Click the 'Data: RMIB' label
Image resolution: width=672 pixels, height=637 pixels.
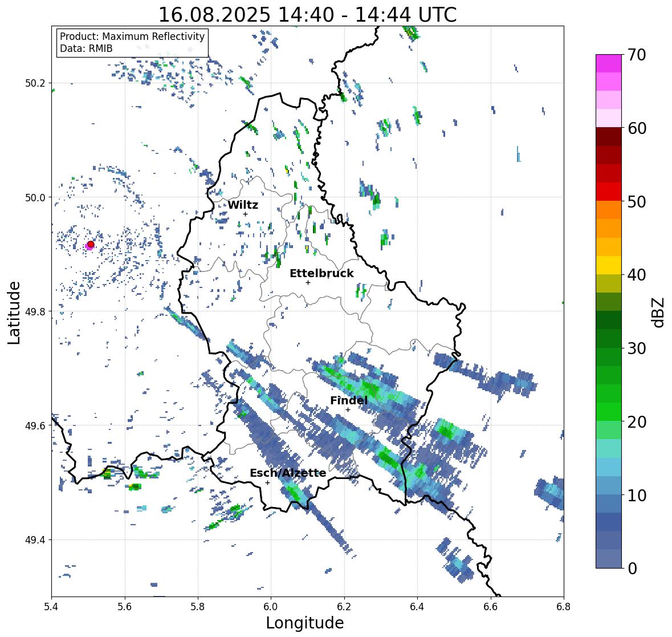[x=86, y=48]
